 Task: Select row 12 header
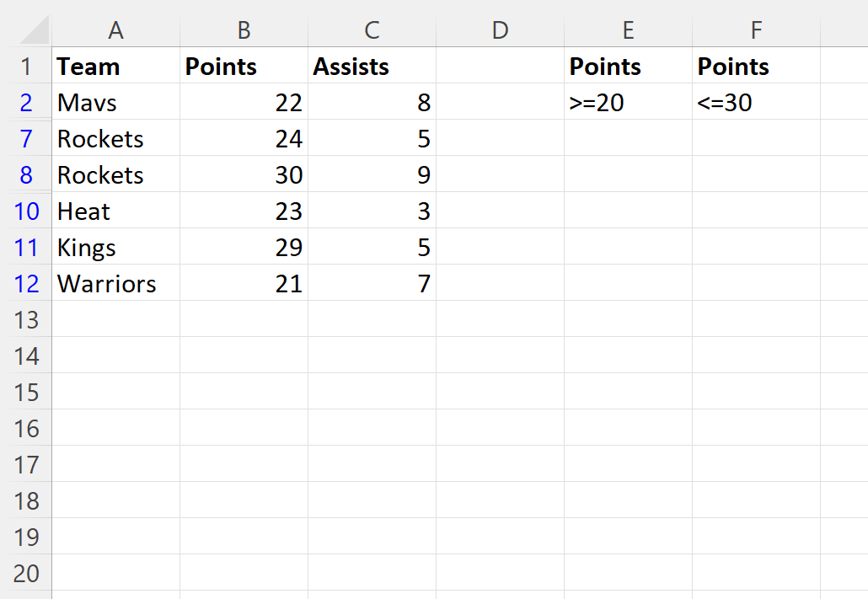pyautogui.click(x=26, y=284)
